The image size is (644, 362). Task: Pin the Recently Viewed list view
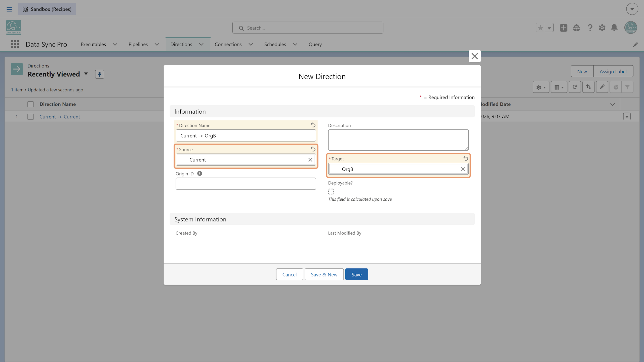(99, 74)
